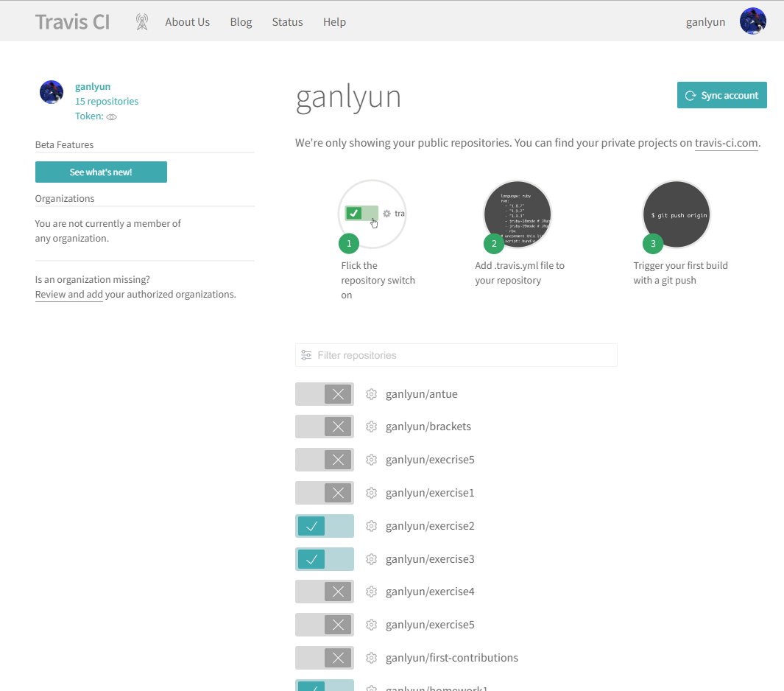Click the sidebar profile avatar
The image size is (784, 691).
click(x=52, y=92)
